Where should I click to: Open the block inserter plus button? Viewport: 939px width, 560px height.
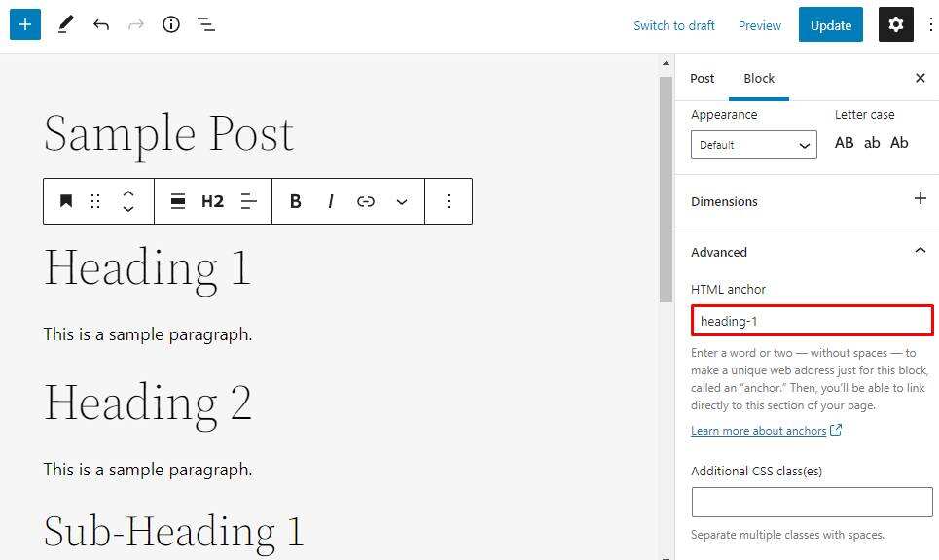(x=25, y=24)
